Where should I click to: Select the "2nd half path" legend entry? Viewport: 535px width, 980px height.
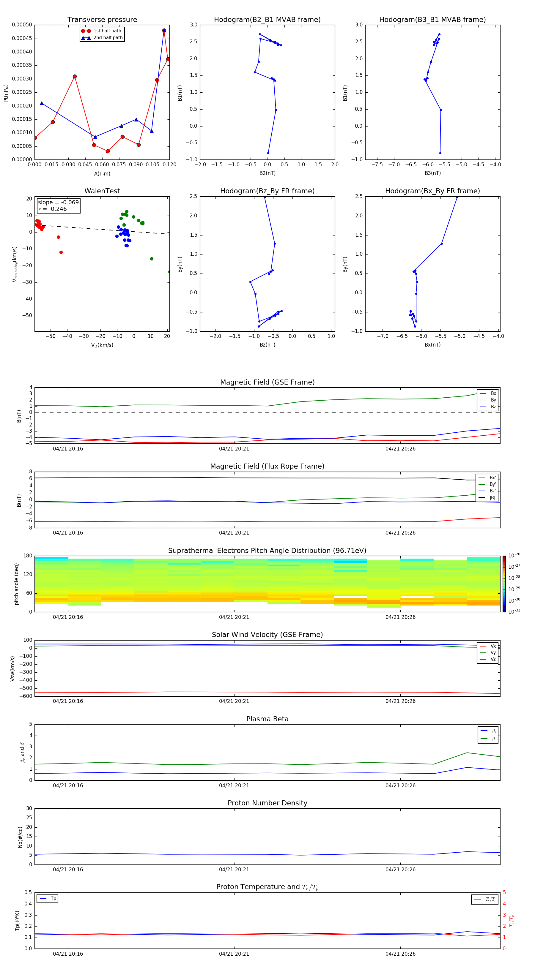click(x=102, y=38)
